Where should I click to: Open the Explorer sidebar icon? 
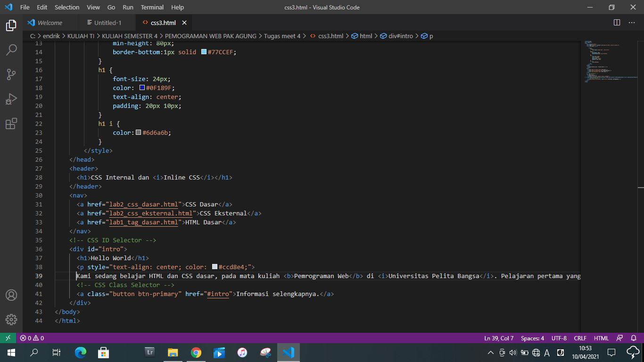(x=11, y=25)
